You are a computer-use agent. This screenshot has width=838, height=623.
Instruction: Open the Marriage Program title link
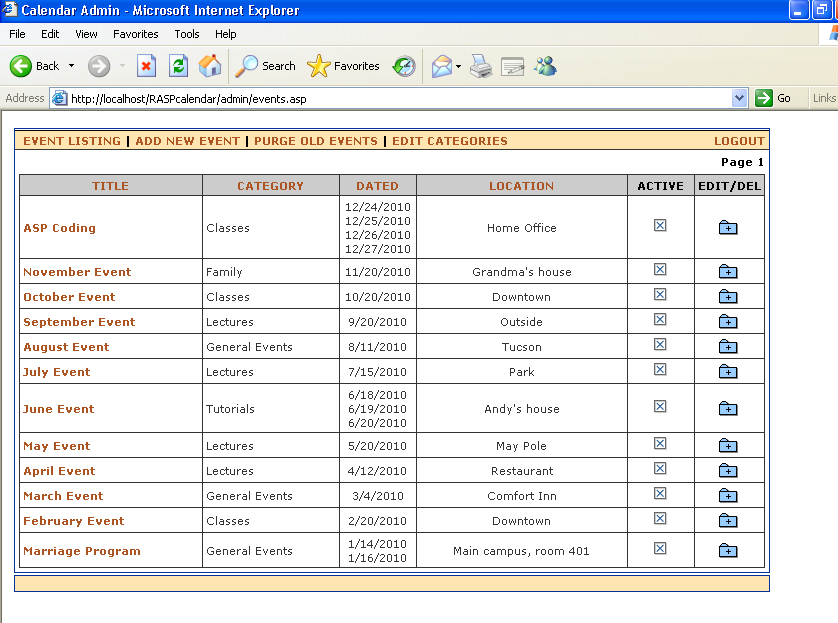pyautogui.click(x=82, y=551)
